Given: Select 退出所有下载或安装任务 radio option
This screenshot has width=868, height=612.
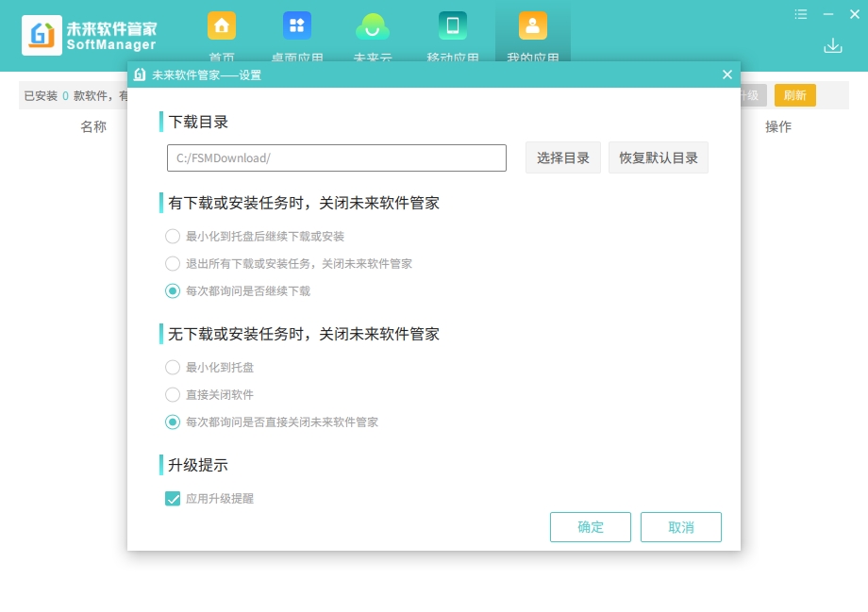Looking at the screenshot, I should (173, 264).
